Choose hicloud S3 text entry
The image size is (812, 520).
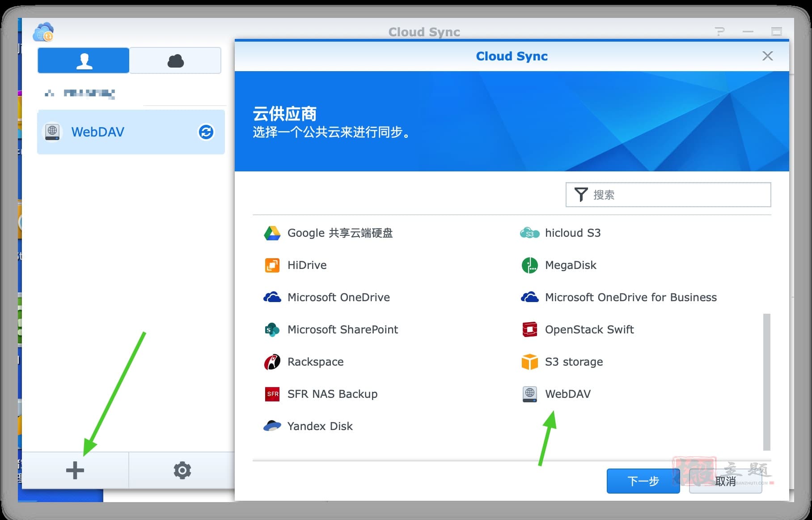click(x=573, y=233)
